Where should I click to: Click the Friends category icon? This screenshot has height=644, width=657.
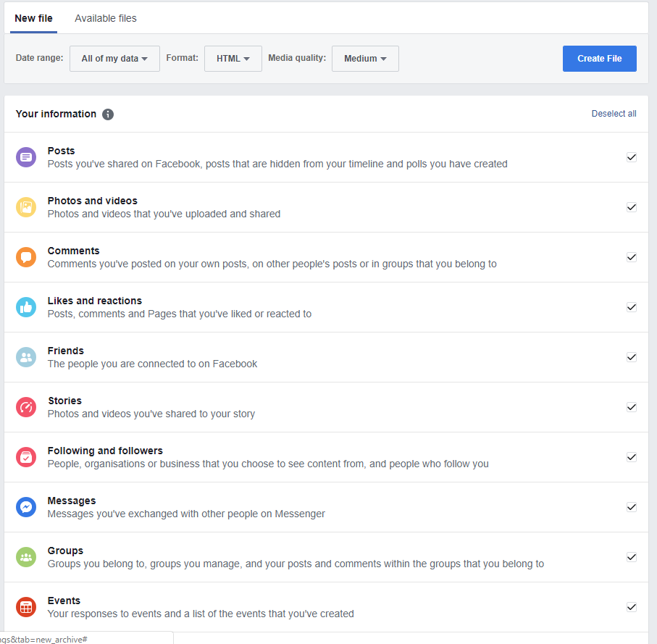coord(26,357)
